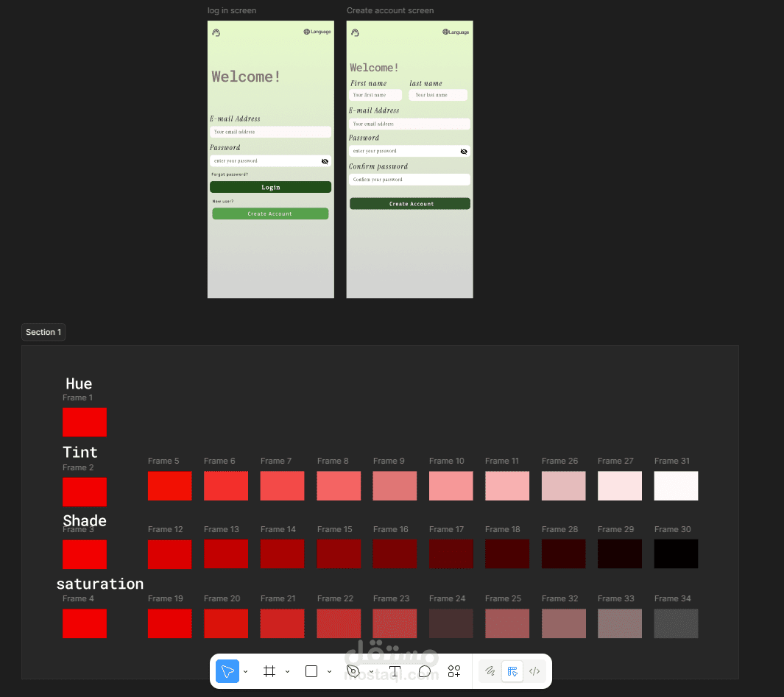The height and width of the screenshot is (697, 784).
Task: Select the Frame 30 black swatch
Action: pyautogui.click(x=676, y=553)
